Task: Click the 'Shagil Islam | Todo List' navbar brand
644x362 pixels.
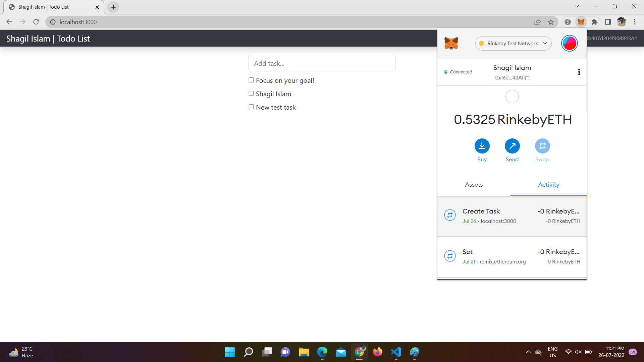Action: 48,39
